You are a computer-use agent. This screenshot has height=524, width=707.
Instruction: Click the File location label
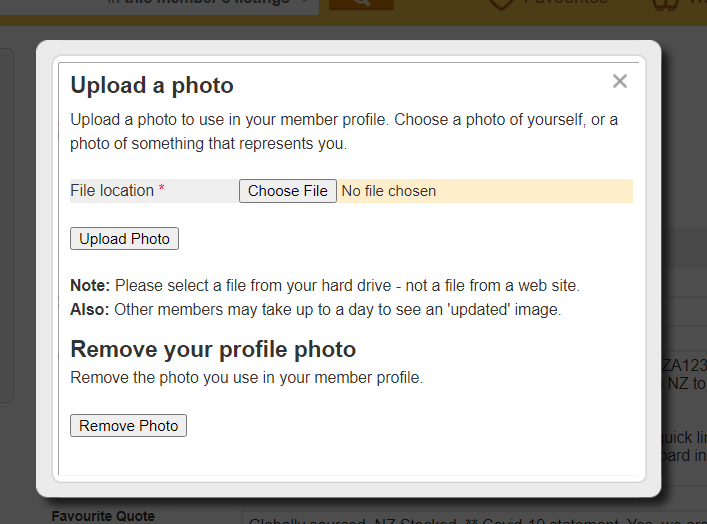(112, 191)
